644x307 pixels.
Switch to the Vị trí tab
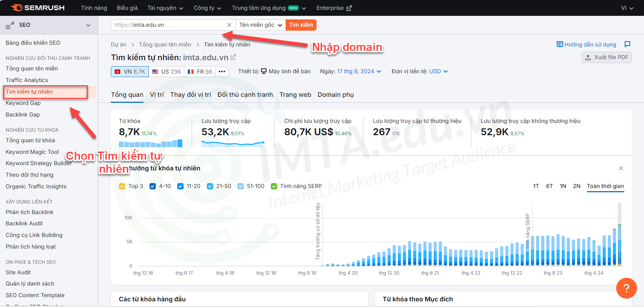click(157, 95)
